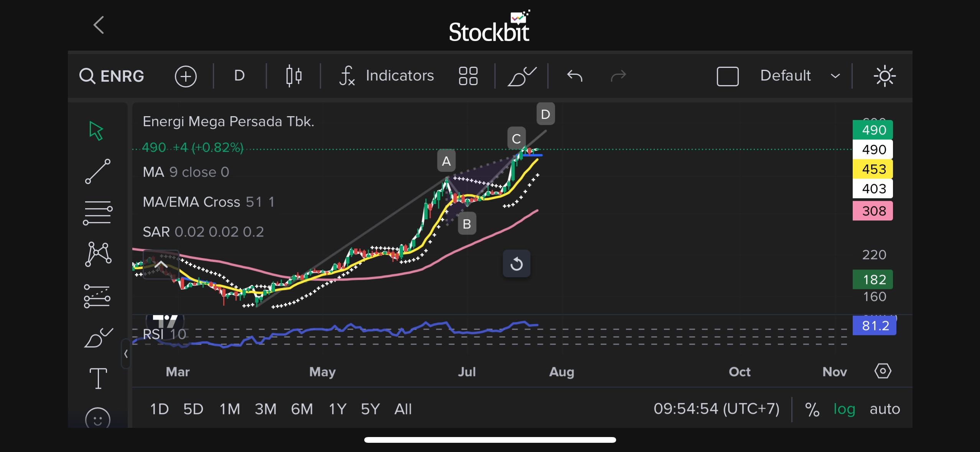This screenshot has width=980, height=452.
Task: Click the Jul date axis label
Action: [x=467, y=372]
